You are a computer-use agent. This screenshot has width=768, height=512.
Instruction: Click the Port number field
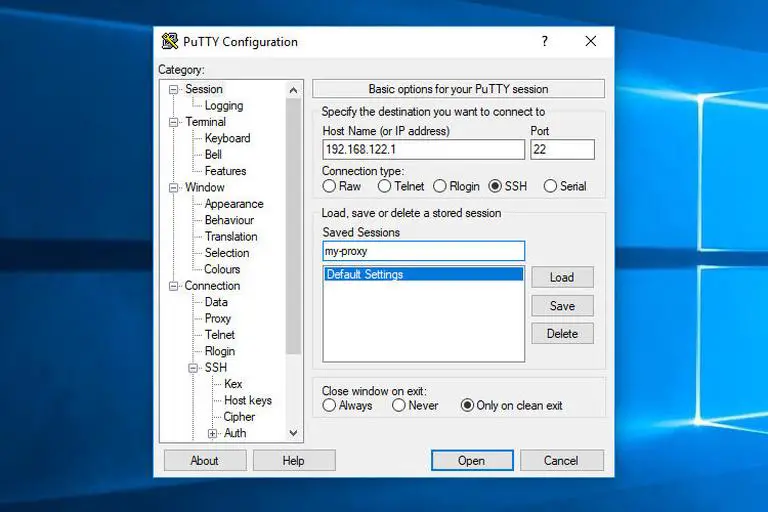coord(562,150)
